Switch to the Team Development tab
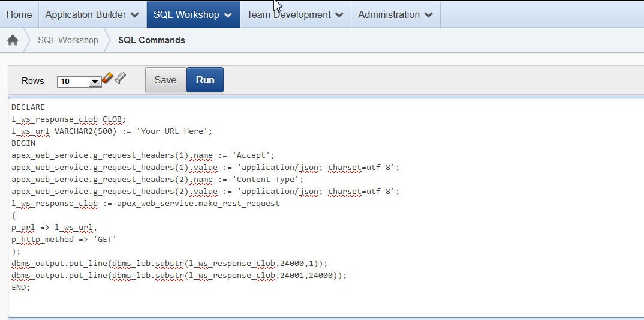 pyautogui.click(x=288, y=14)
